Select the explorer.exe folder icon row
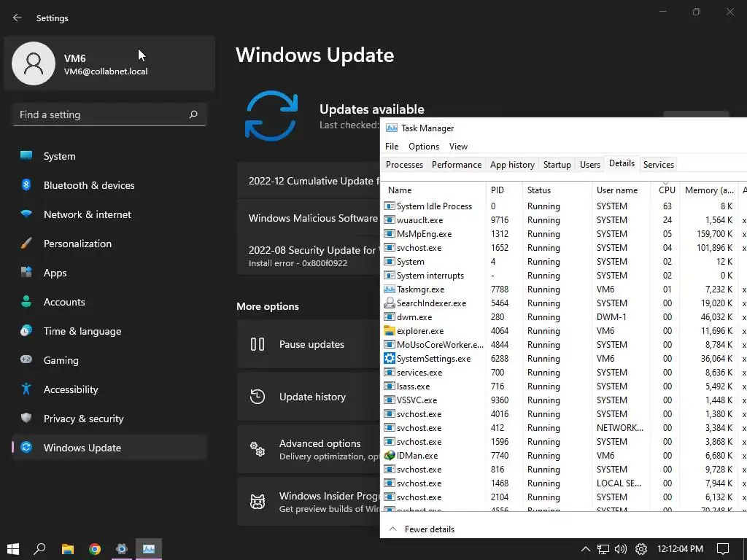747x560 pixels. coord(390,330)
